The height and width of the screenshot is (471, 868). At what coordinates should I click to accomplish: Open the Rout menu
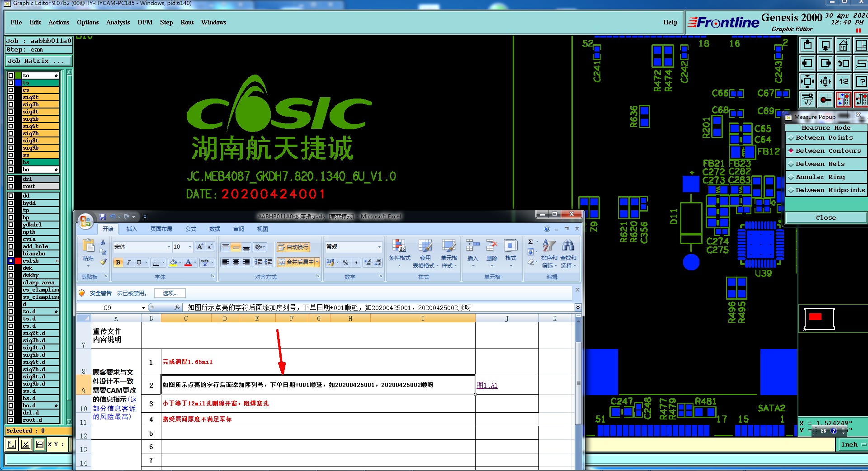pos(187,22)
